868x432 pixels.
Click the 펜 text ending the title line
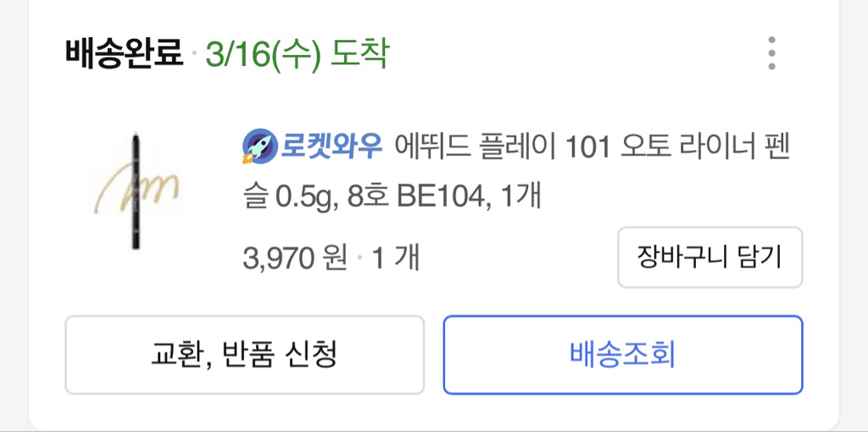coord(776,147)
